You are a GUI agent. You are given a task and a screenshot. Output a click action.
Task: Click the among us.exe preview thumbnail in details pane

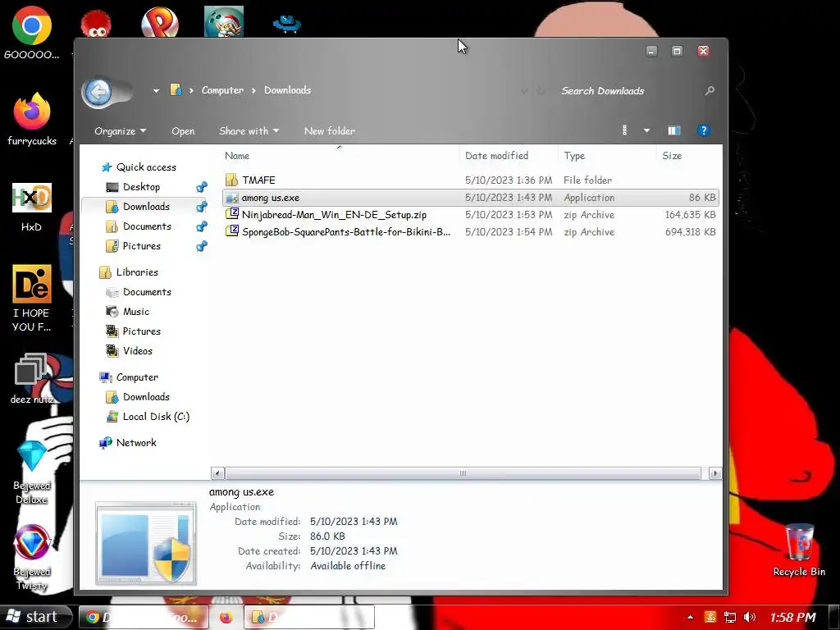pyautogui.click(x=146, y=543)
